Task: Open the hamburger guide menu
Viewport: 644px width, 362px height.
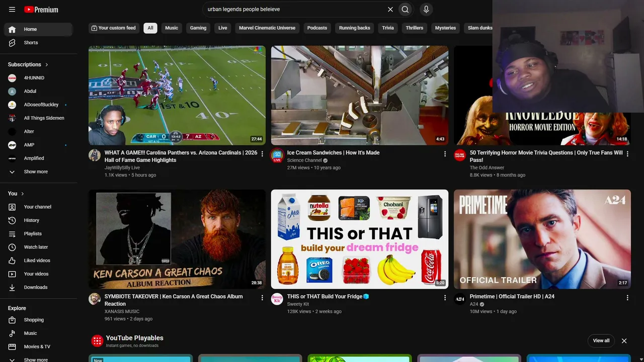Action: tap(12, 10)
